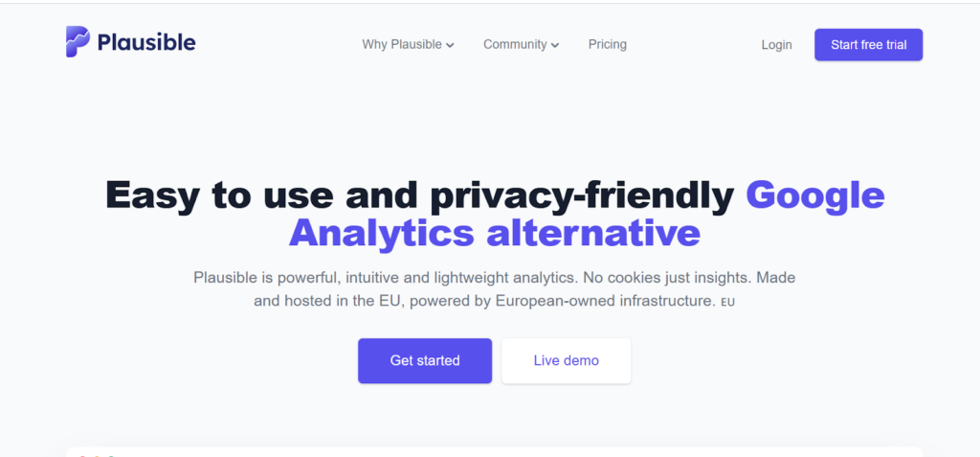The height and width of the screenshot is (457, 980).
Task: Click the purple word Google in headline
Action: click(x=815, y=195)
